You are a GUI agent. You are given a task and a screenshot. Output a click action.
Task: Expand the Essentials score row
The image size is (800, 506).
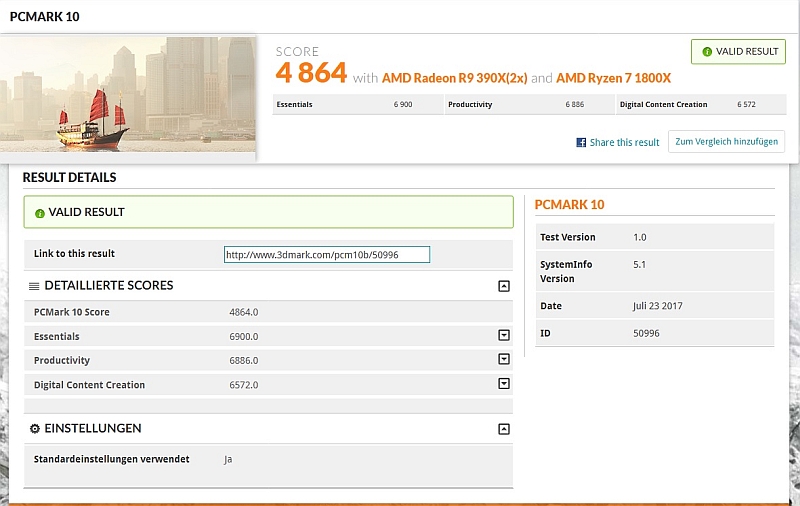[x=504, y=335]
